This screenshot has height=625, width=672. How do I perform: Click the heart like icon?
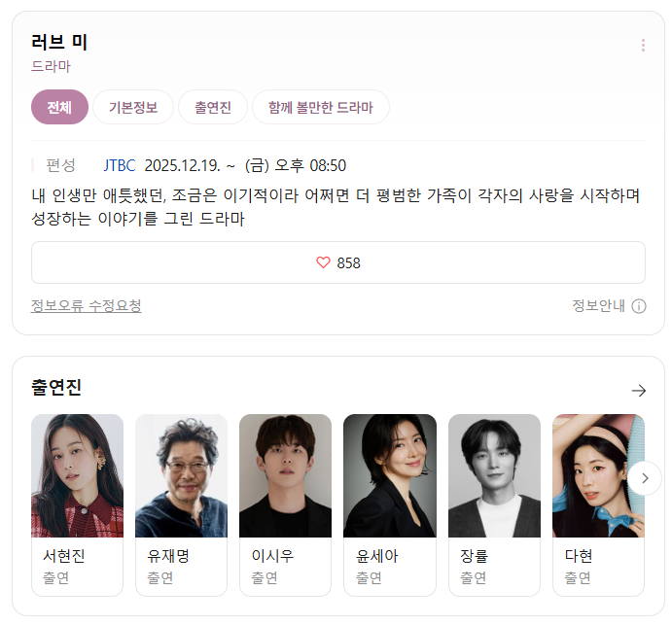[323, 262]
